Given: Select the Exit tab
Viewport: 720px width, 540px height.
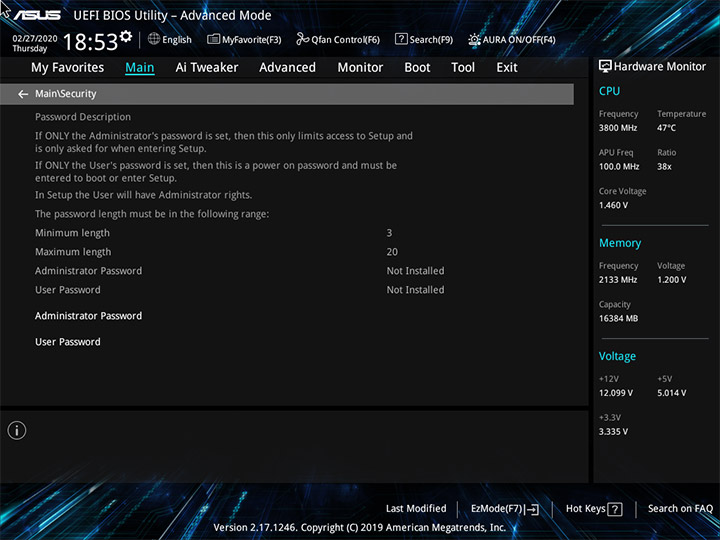Looking at the screenshot, I should tap(507, 68).
